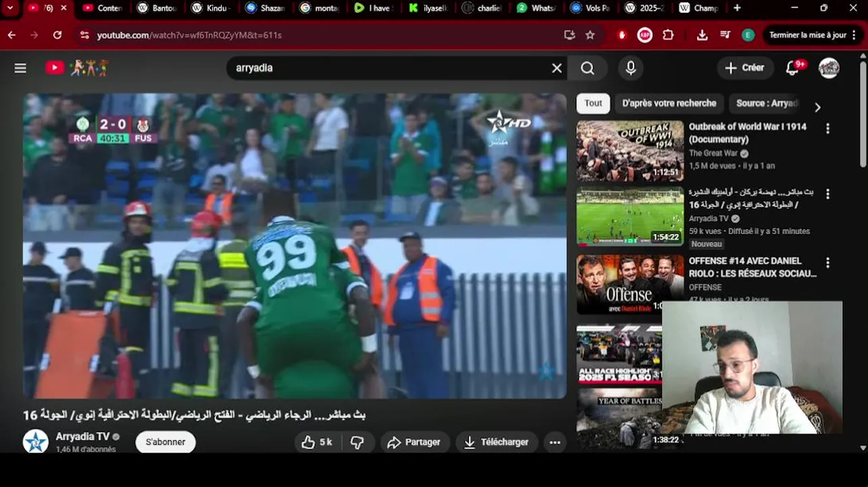Bookmark this page with the star
868x487 pixels.
pos(590,34)
